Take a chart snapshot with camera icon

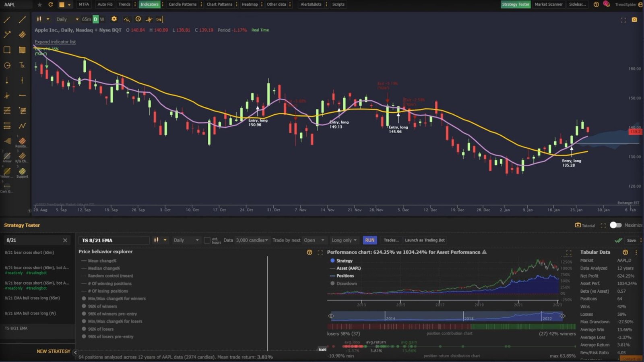pos(634,20)
